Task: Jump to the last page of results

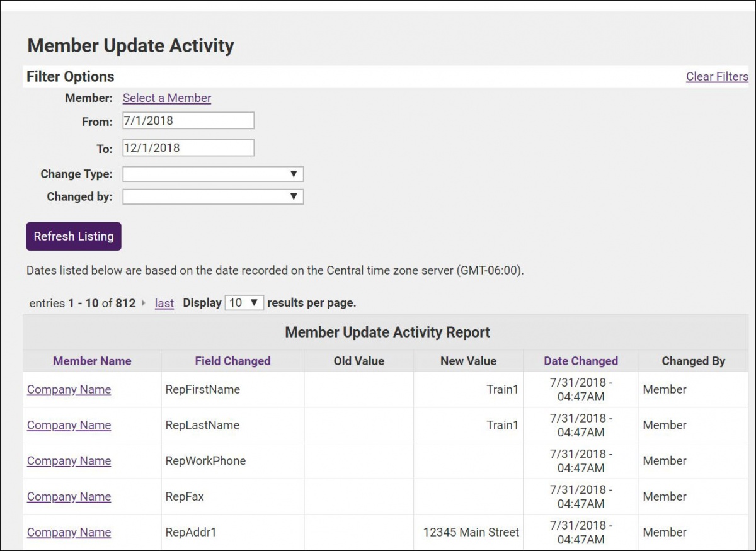Action: pos(164,303)
